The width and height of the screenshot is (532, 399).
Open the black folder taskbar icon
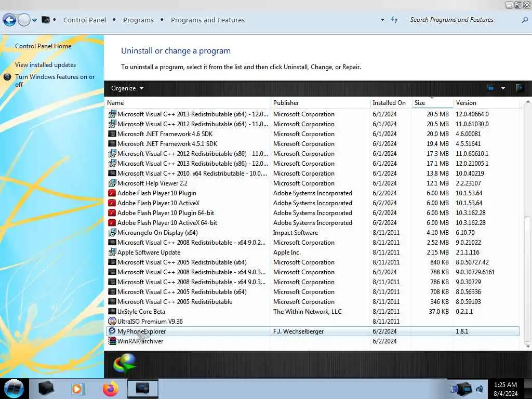tap(46, 389)
